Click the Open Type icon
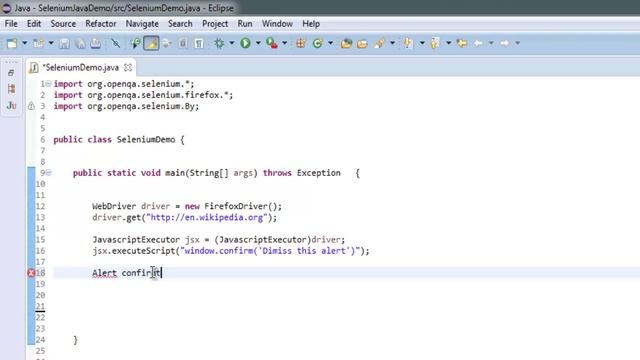 [x=347, y=43]
